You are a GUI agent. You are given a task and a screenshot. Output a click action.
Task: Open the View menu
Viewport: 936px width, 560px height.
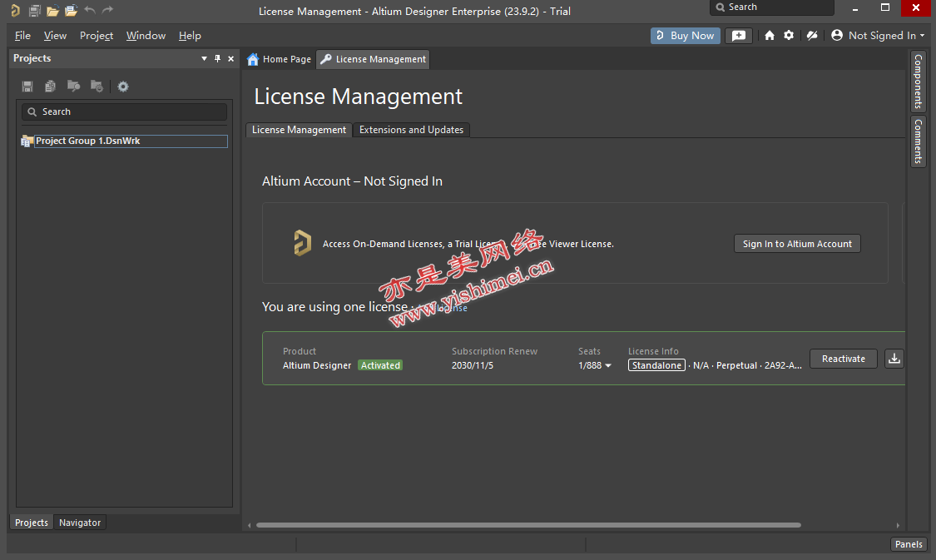(55, 36)
